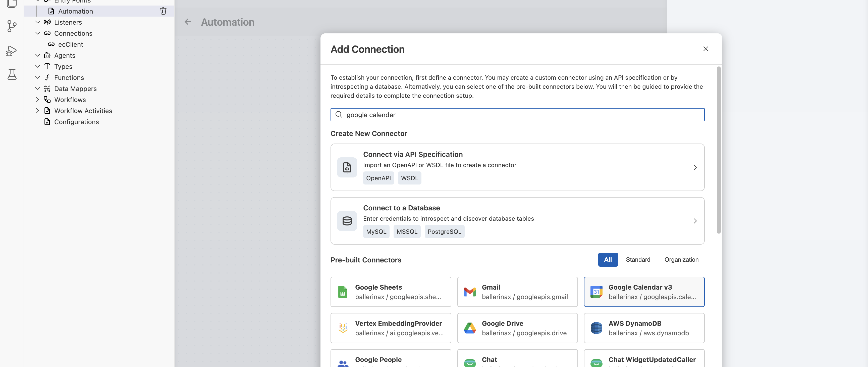Click the Add Connection dialog scrollbar
The width and height of the screenshot is (868, 367).
click(718, 150)
